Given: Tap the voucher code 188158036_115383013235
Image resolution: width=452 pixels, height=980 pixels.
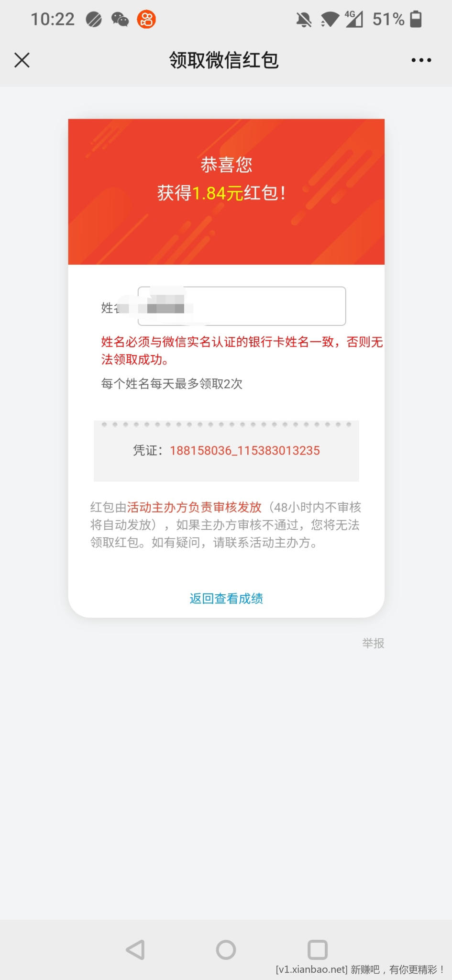Looking at the screenshot, I should [245, 451].
